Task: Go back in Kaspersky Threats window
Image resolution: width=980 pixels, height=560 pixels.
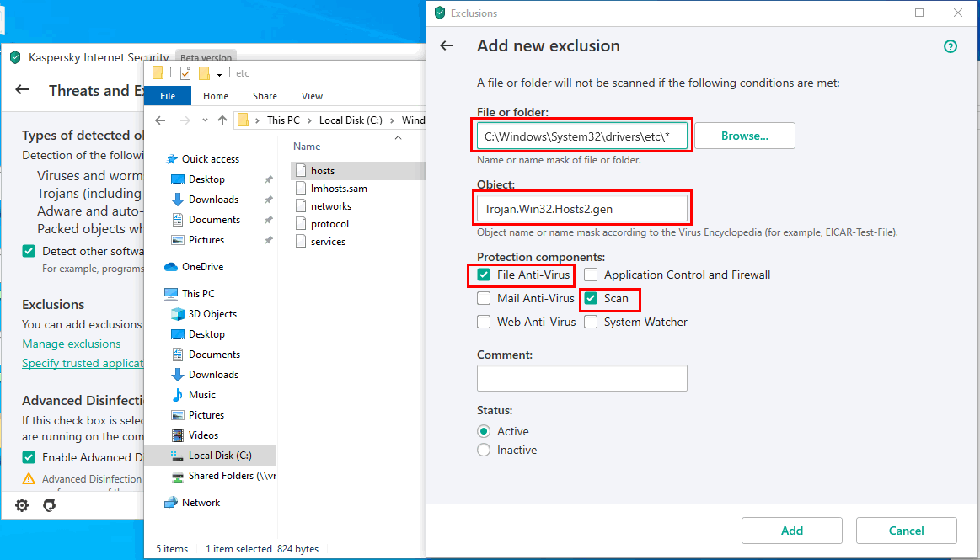Action: pyautogui.click(x=22, y=90)
